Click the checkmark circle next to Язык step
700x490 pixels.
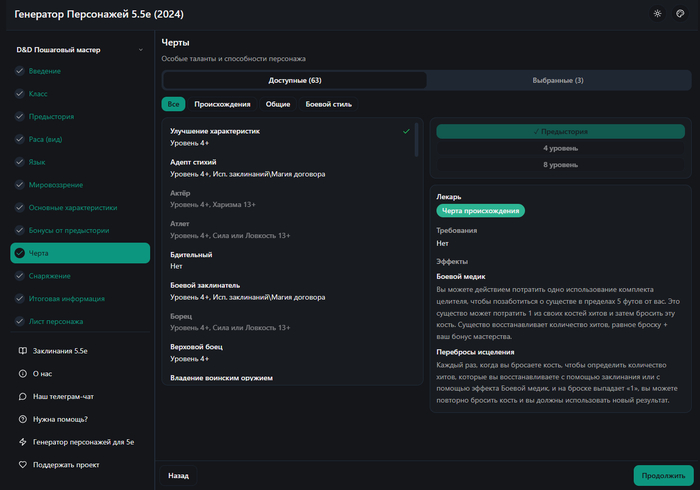(20, 162)
